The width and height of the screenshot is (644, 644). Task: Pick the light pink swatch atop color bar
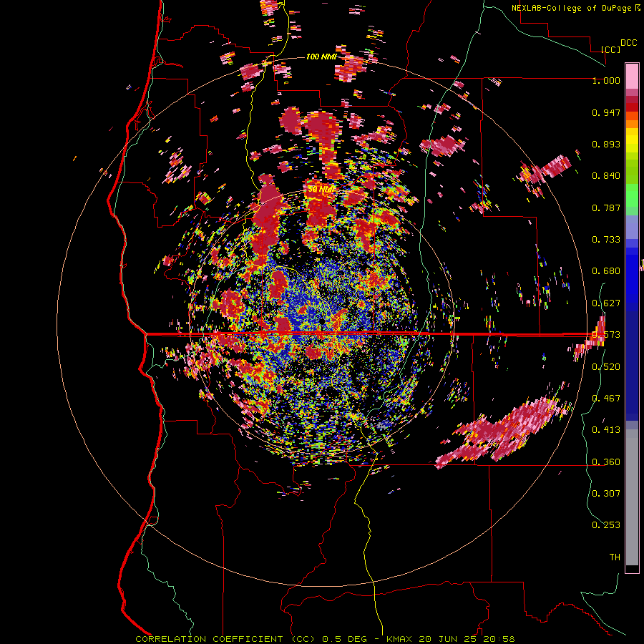coord(632,76)
